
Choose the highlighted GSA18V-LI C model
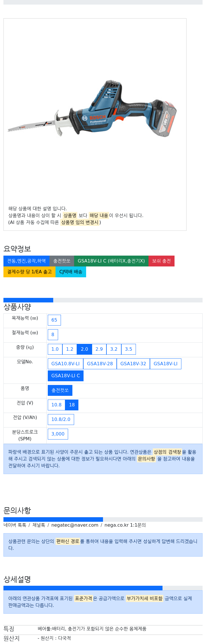(x=66, y=376)
